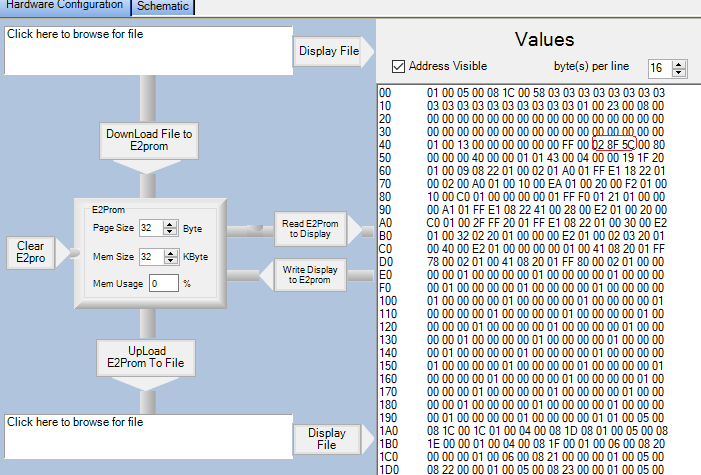Click address A0 row label

[385, 223]
